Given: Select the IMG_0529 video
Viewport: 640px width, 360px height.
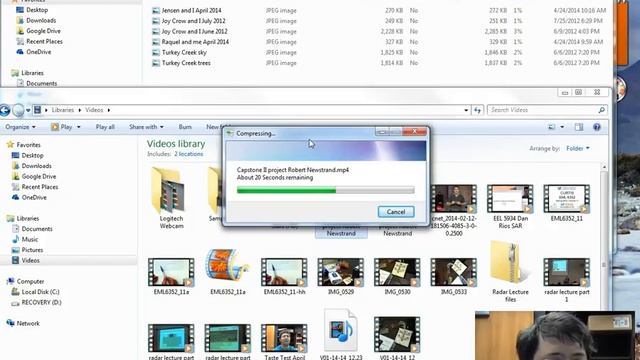Looking at the screenshot, I should point(341,272).
